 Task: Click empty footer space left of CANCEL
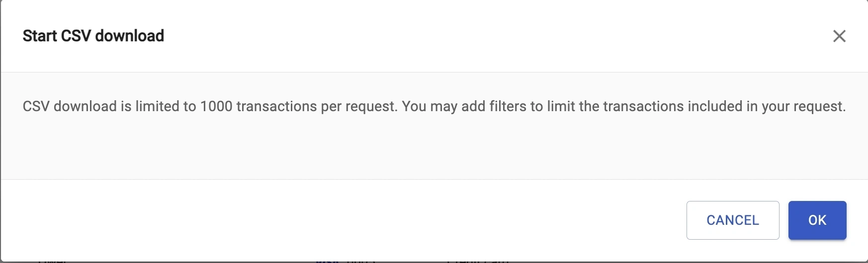pyautogui.click(x=348, y=220)
